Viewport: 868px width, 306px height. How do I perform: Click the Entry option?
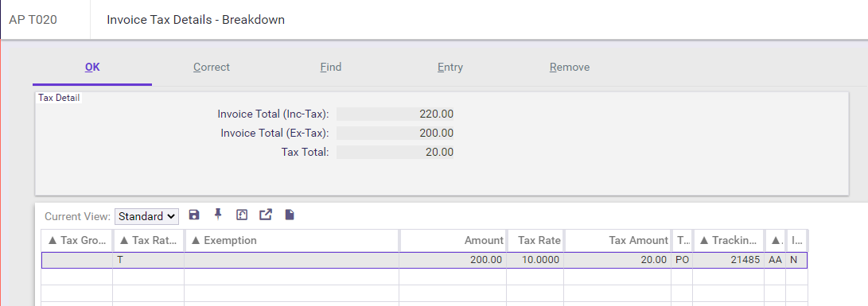(450, 68)
